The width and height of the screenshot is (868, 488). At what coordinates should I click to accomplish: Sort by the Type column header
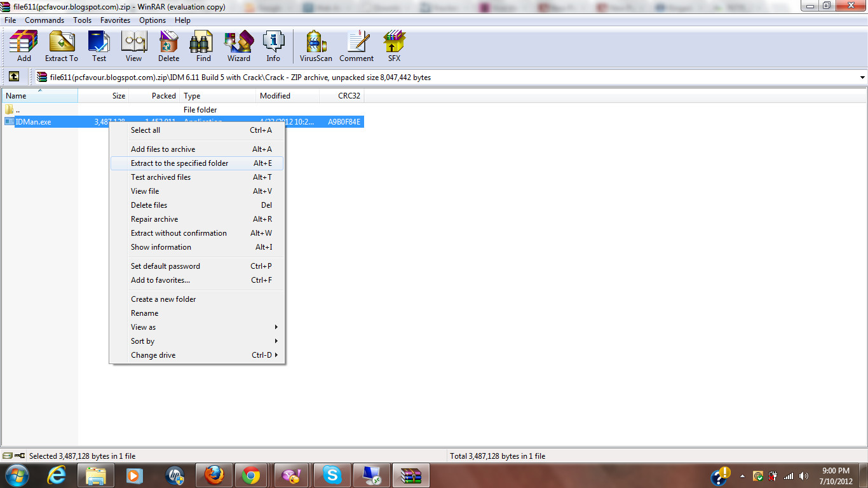pyautogui.click(x=218, y=96)
